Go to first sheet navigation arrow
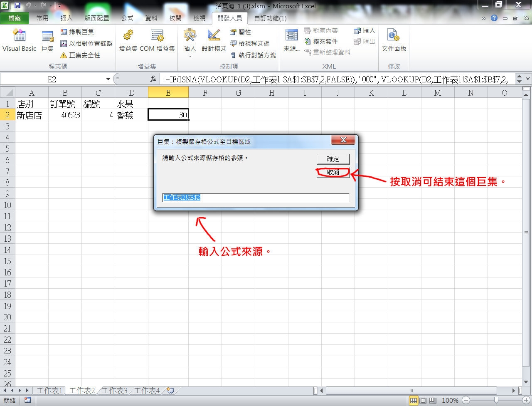532x406 pixels. tap(4, 390)
